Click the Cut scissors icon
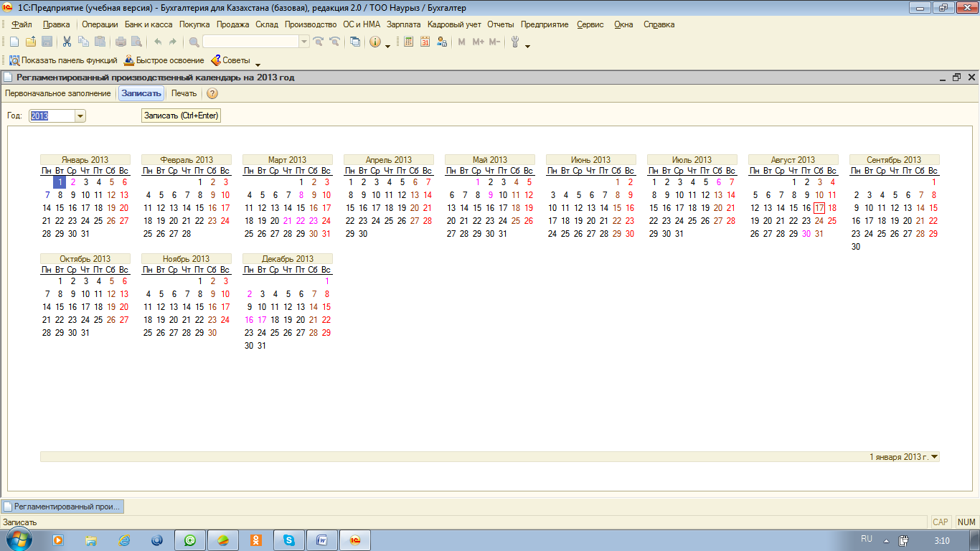Screen dimensions: 980x551 click(67, 42)
